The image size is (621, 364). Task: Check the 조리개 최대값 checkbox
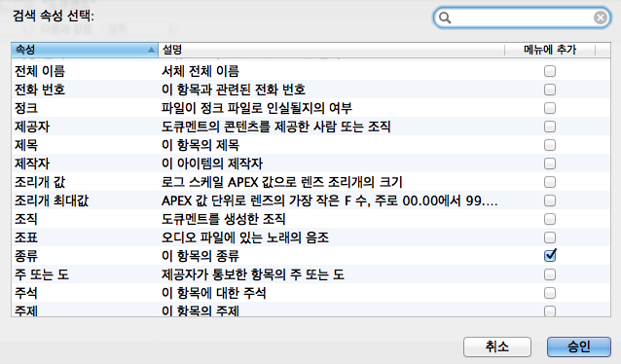(550, 200)
